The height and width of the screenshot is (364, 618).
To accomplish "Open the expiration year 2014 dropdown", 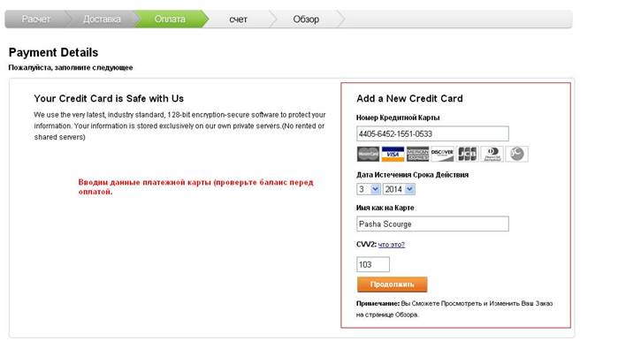I will point(399,189).
